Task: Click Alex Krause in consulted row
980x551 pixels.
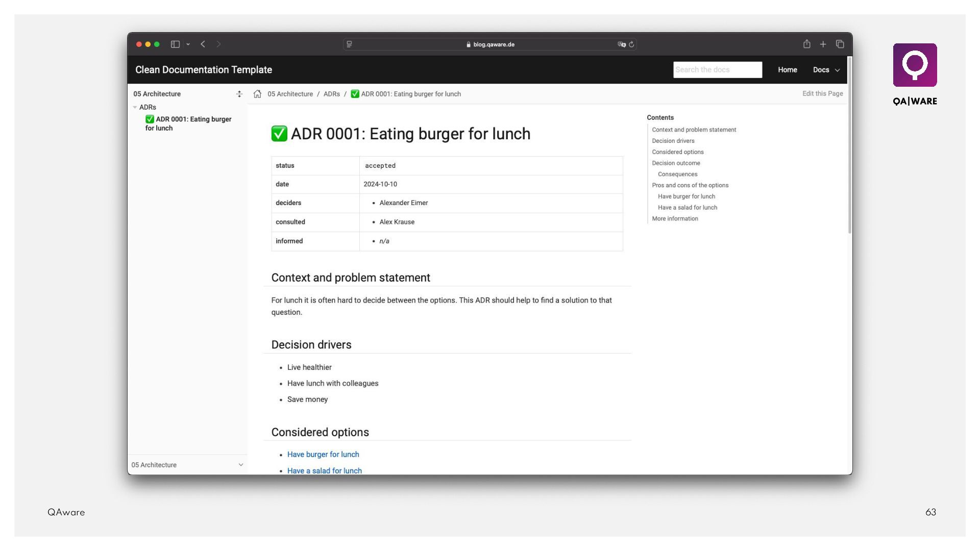Action: point(397,222)
